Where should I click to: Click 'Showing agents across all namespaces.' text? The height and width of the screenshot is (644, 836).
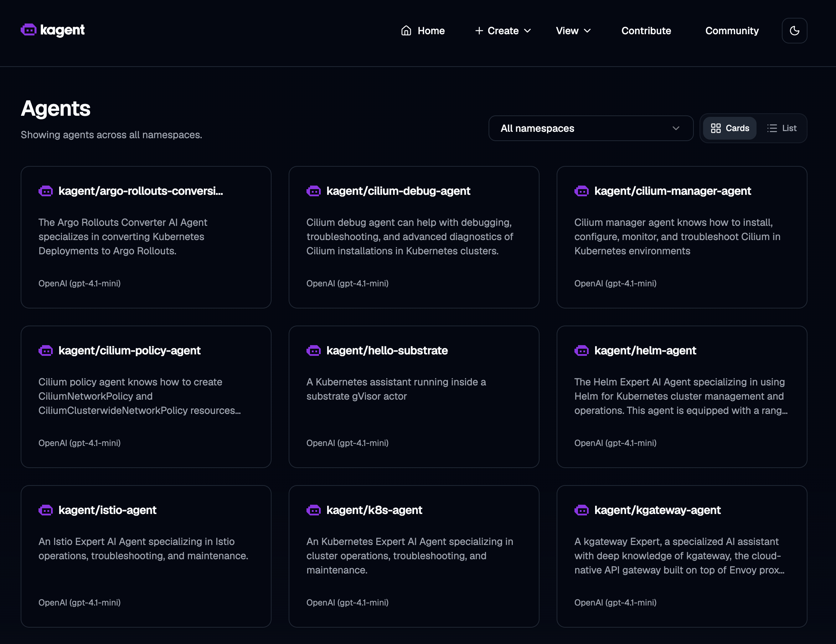(112, 135)
